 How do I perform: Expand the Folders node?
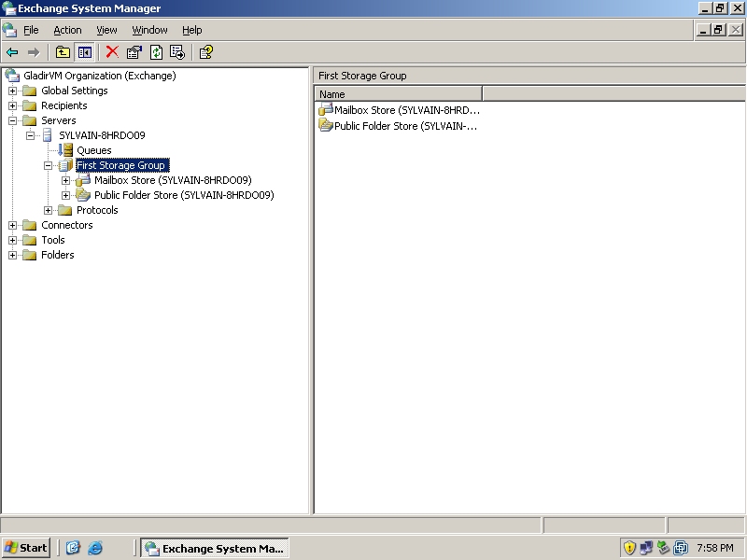12,255
